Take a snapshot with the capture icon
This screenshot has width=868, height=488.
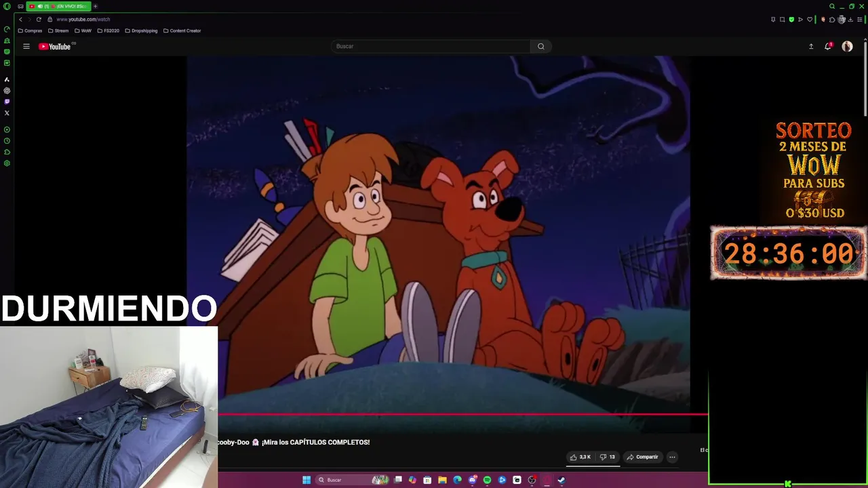[x=782, y=19]
